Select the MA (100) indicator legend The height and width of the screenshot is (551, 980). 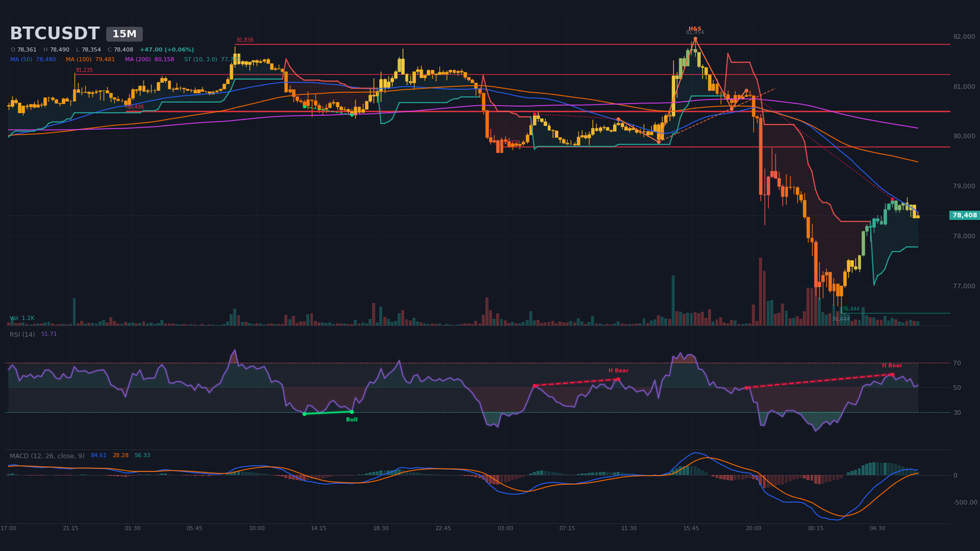pyautogui.click(x=91, y=59)
